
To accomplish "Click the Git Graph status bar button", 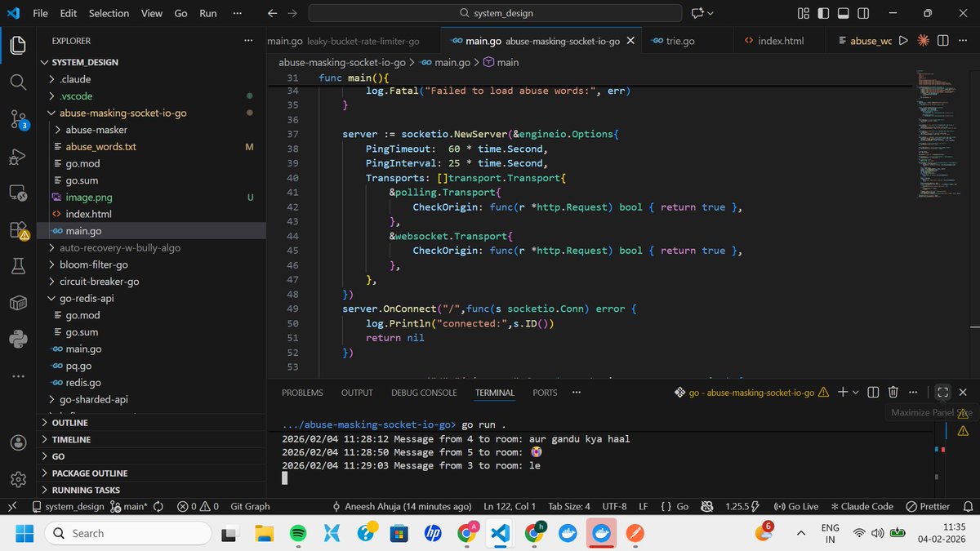I will 250,506.
